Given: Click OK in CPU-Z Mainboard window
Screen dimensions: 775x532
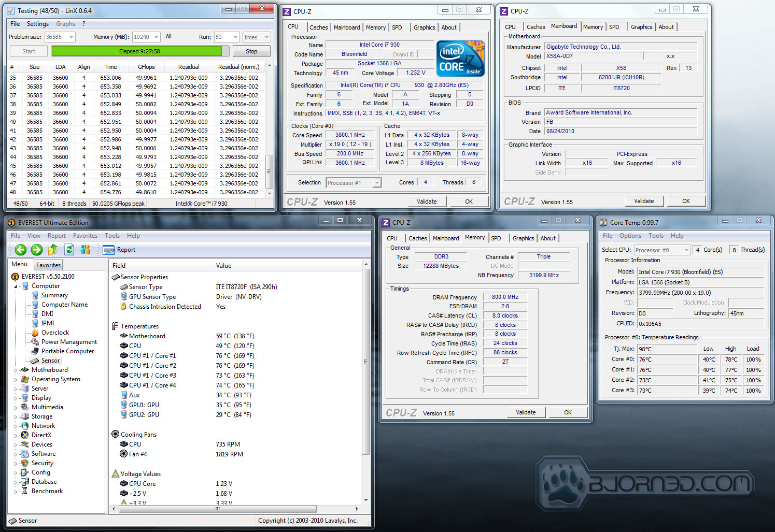Looking at the screenshot, I should [686, 201].
